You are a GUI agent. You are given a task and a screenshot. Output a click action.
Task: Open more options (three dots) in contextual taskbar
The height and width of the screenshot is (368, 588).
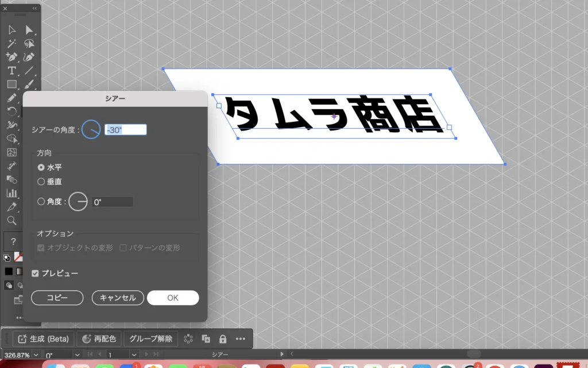pyautogui.click(x=241, y=339)
